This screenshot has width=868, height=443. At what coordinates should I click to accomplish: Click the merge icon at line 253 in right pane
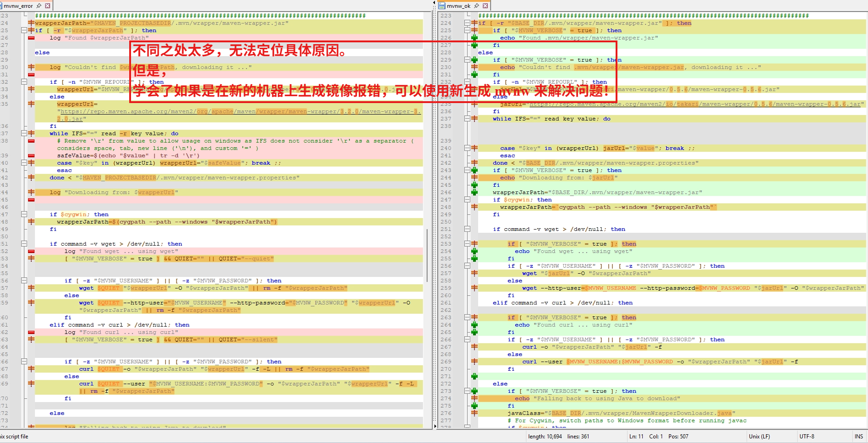point(474,244)
